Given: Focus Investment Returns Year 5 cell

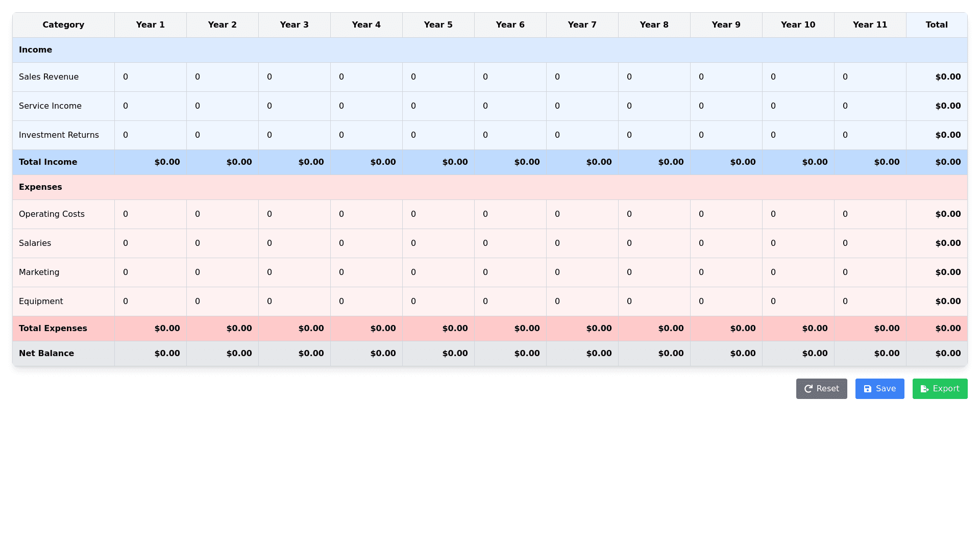Looking at the screenshot, I should (x=438, y=135).
